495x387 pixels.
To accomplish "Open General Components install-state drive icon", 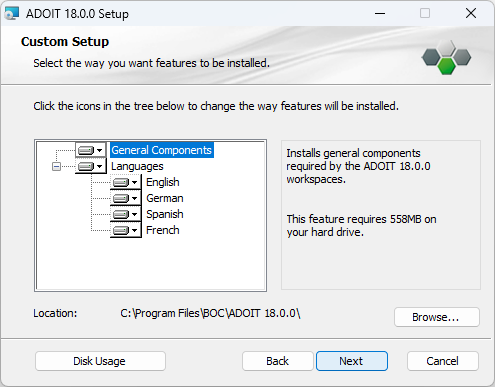I will (x=90, y=150).
